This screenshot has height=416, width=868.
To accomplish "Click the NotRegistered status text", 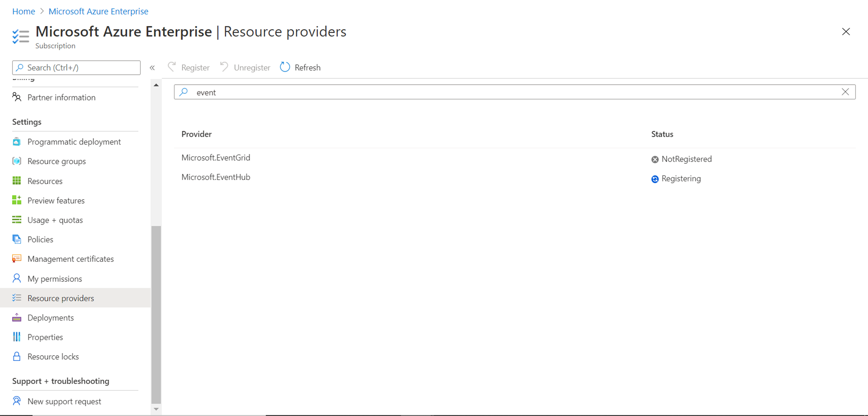I will pos(687,159).
